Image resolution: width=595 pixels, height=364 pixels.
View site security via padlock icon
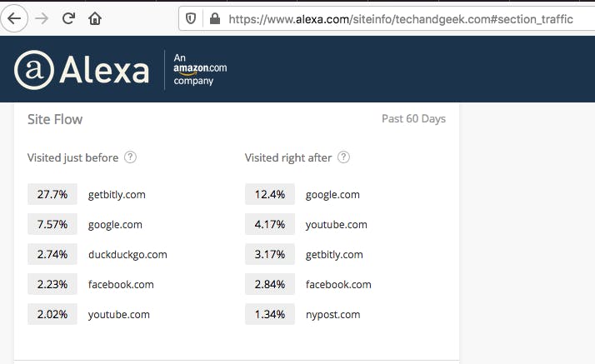click(215, 18)
